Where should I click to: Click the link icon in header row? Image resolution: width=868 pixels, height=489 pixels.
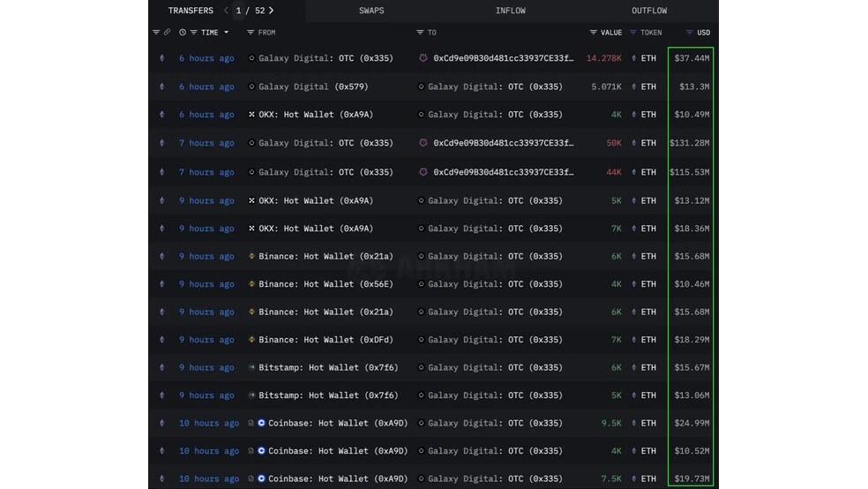click(x=167, y=33)
